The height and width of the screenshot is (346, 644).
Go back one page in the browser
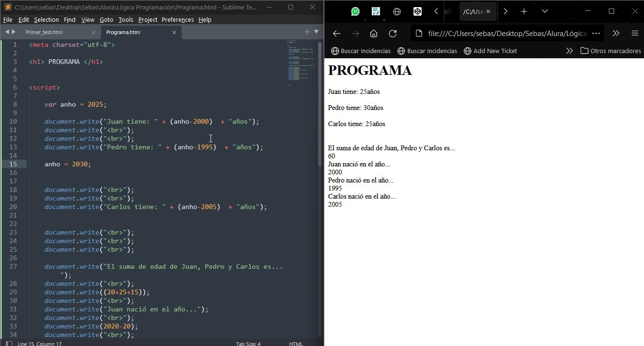(336, 33)
